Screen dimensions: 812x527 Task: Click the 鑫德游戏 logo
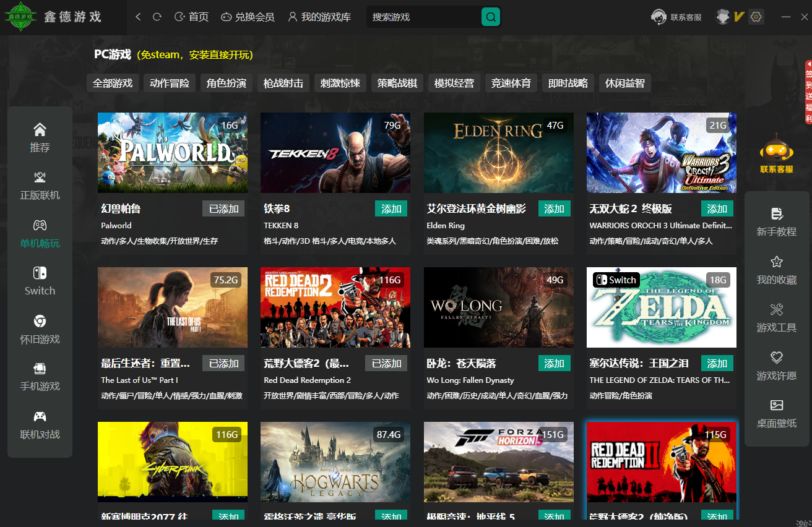(53, 17)
